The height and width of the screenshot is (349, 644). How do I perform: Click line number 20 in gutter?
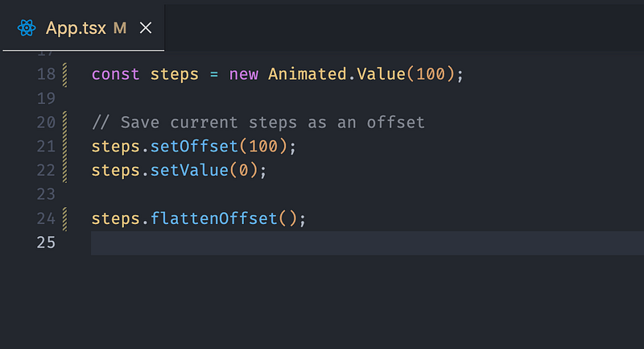(x=46, y=123)
